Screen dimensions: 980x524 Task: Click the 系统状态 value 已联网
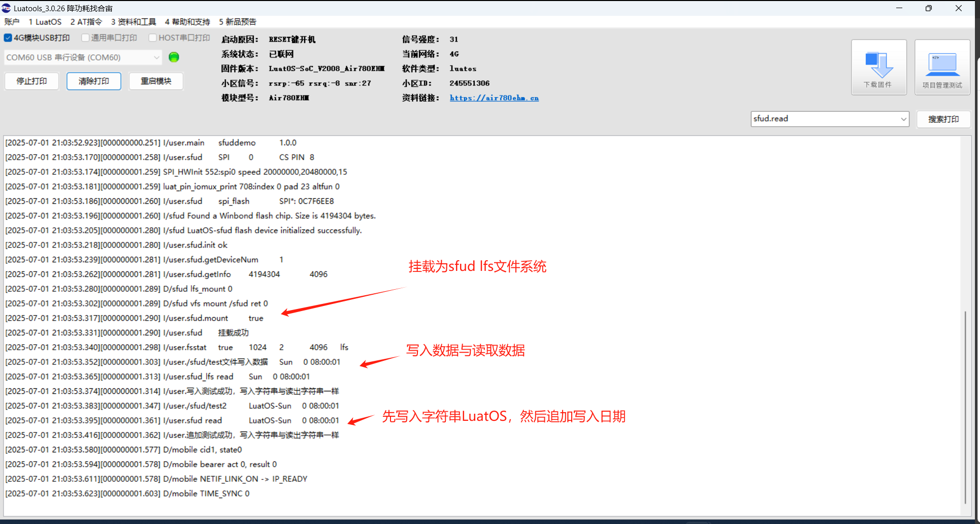pyautogui.click(x=281, y=54)
